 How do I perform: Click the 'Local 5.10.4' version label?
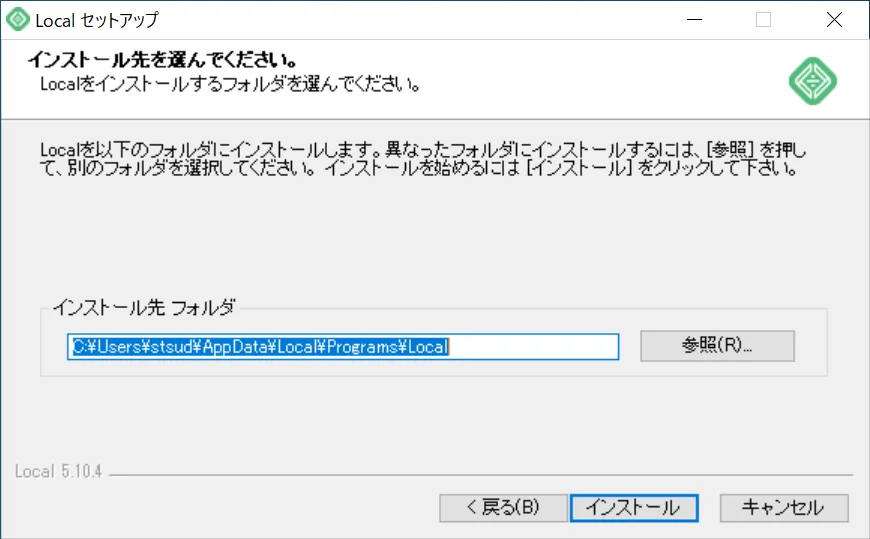(58, 471)
